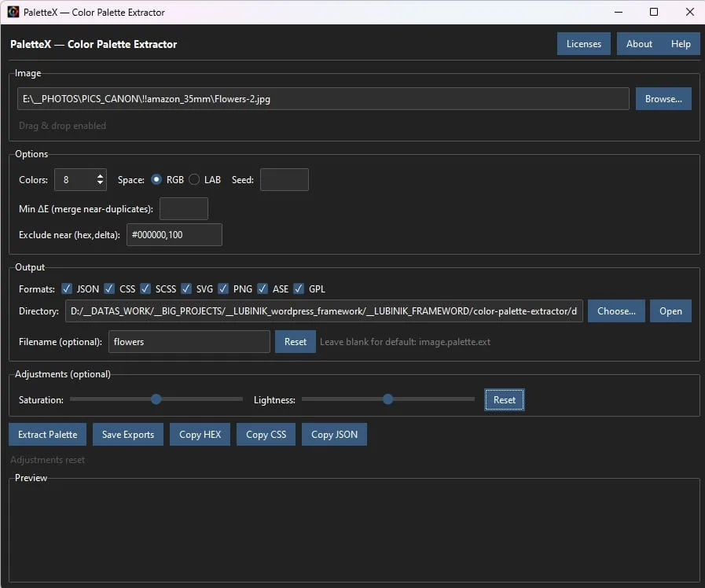
Task: Click the Saturation slider handle
Action: tap(156, 399)
